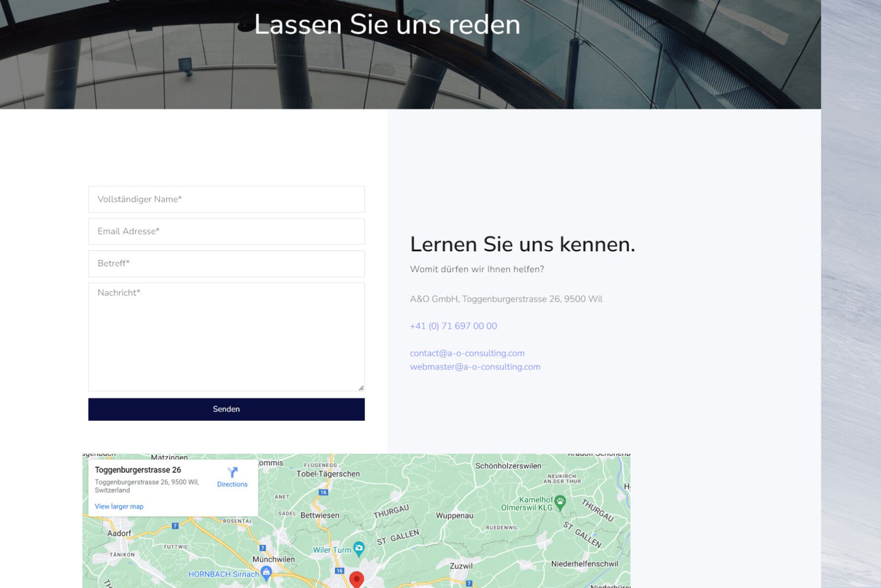Click the Directions arrow icon
Screen dimensions: 881x588
232,472
